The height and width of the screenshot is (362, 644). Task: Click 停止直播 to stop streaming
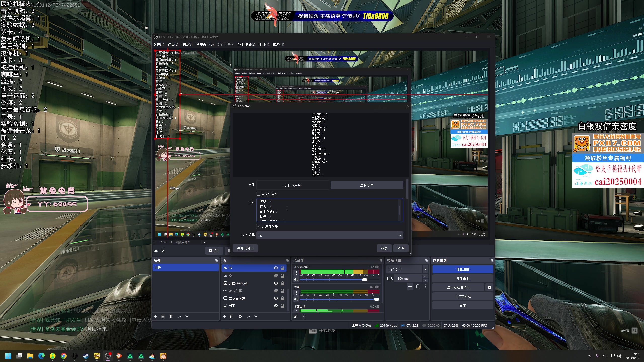[x=463, y=269]
